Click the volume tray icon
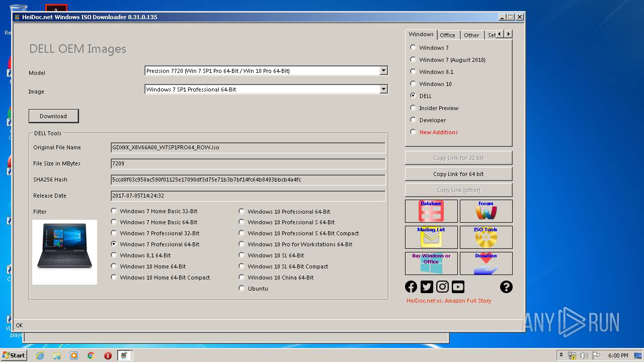The image size is (644, 362). tap(584, 355)
